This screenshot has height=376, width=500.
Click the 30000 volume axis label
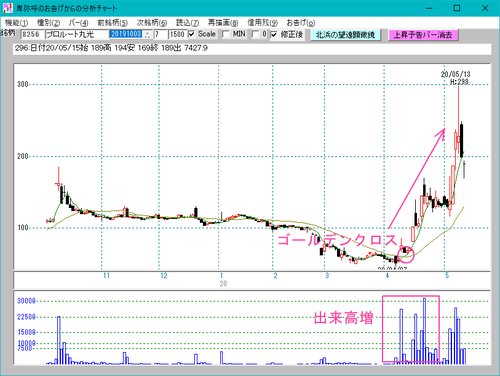[26, 301]
